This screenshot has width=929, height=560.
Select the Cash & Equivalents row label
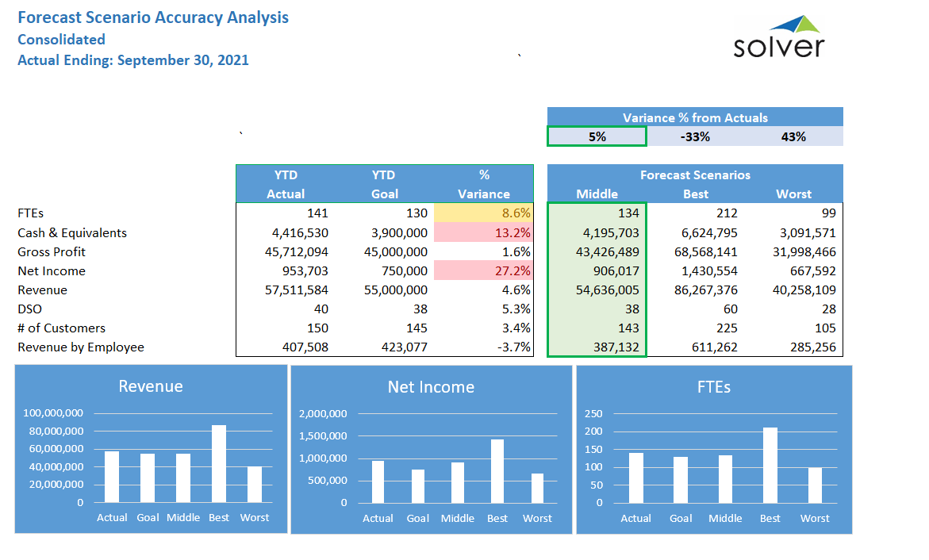(x=72, y=232)
